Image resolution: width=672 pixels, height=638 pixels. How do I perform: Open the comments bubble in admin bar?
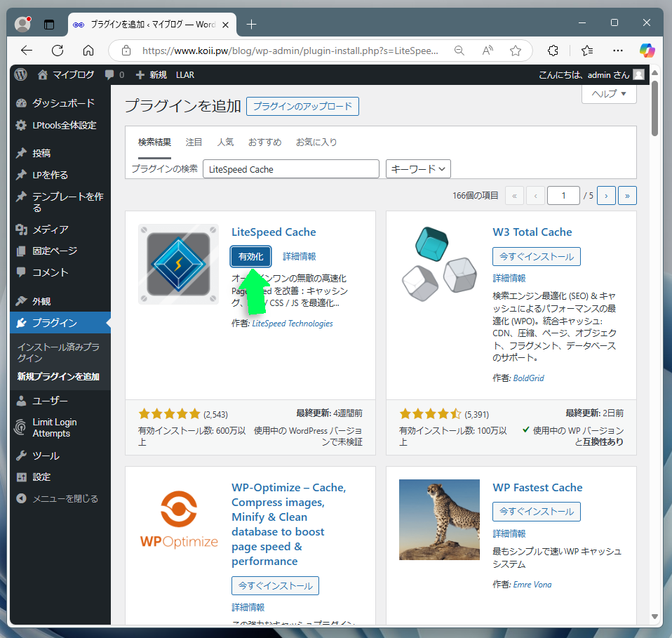click(x=114, y=74)
